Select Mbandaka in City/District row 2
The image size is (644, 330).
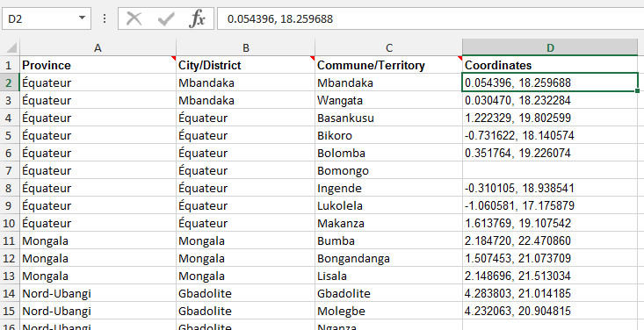(x=246, y=82)
